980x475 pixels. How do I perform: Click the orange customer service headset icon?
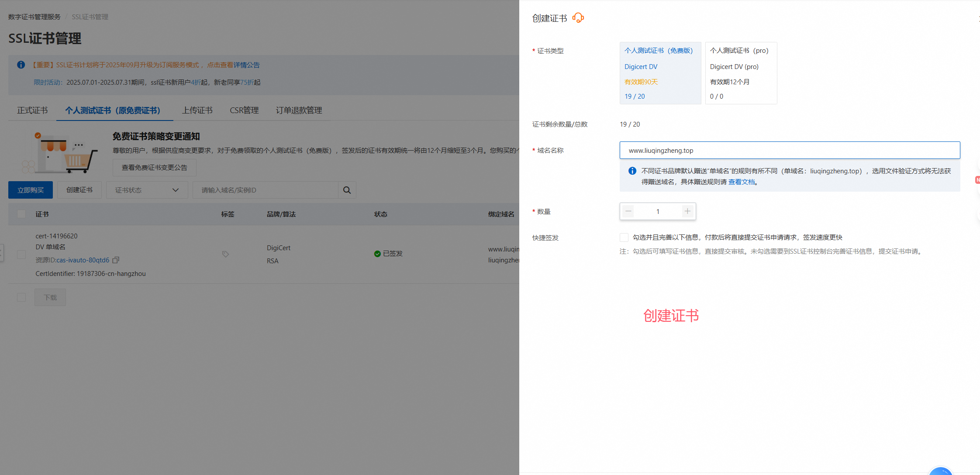click(578, 18)
